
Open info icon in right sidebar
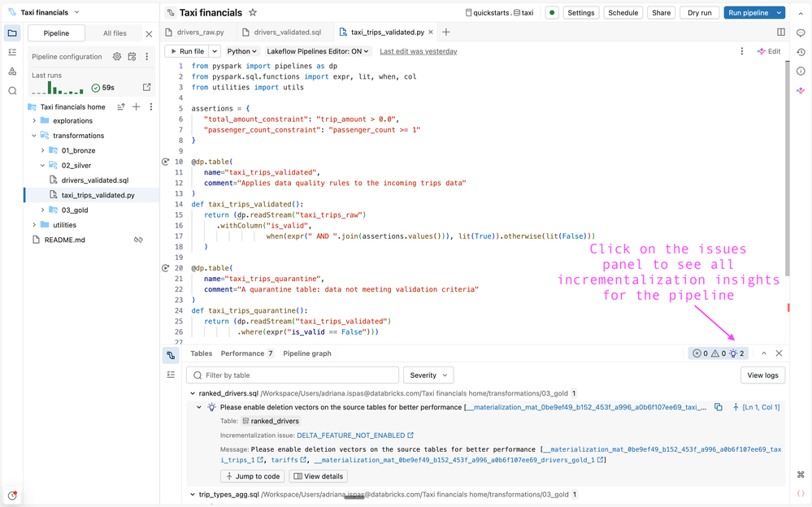801,71
